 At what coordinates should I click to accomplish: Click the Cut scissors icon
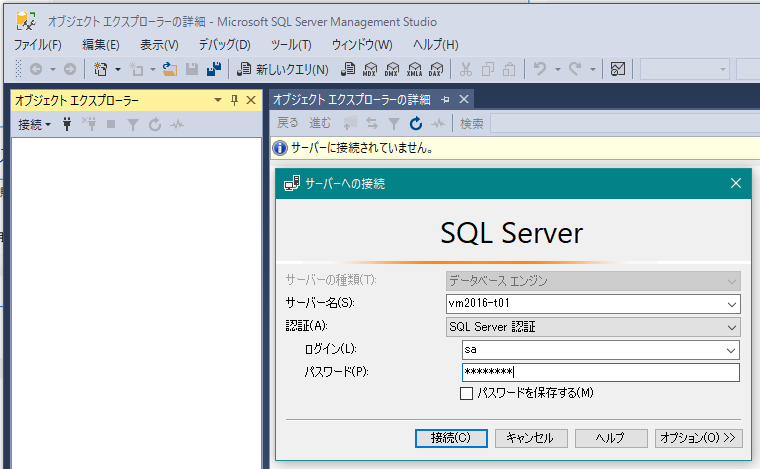click(466, 69)
